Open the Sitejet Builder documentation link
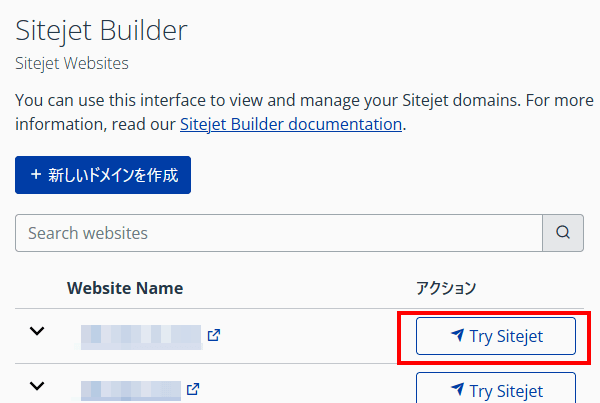The image size is (600, 403). 290,125
